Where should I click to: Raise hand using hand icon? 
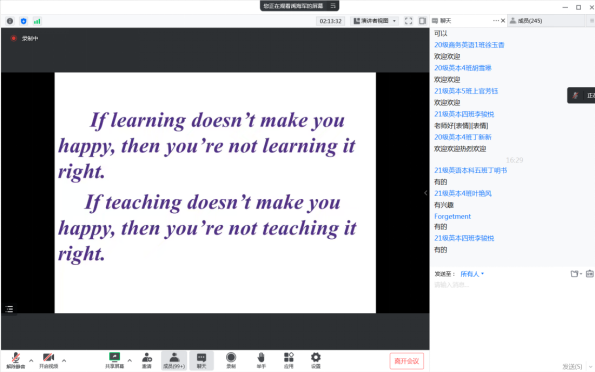tap(261, 360)
